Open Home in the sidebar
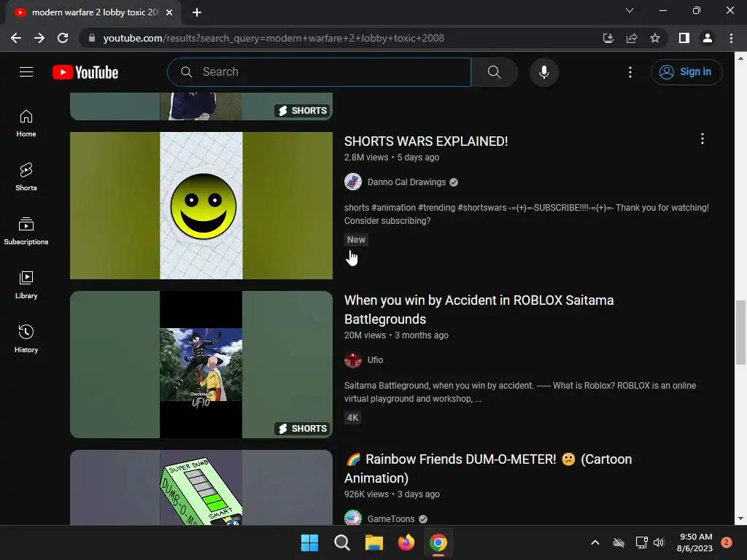The image size is (747, 560). coord(26,123)
